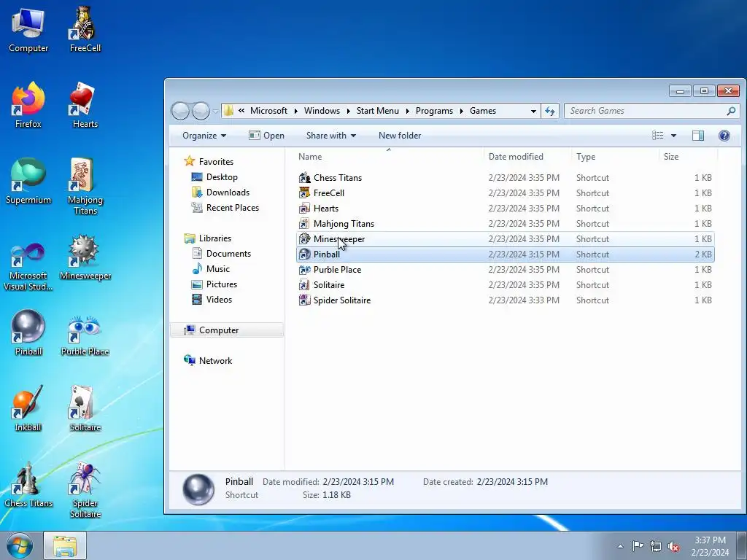The width and height of the screenshot is (747, 560).
Task: Click the Chess Titans file icon in list
Action: (304, 178)
